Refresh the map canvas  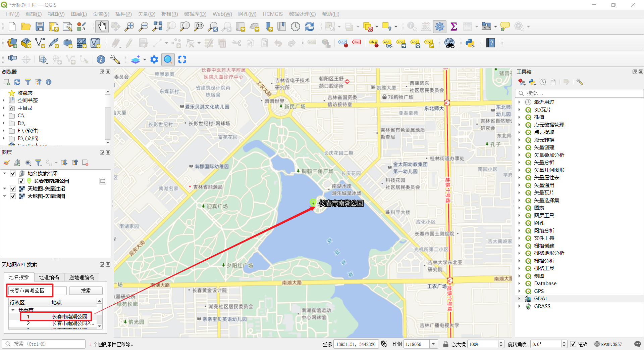310,27
